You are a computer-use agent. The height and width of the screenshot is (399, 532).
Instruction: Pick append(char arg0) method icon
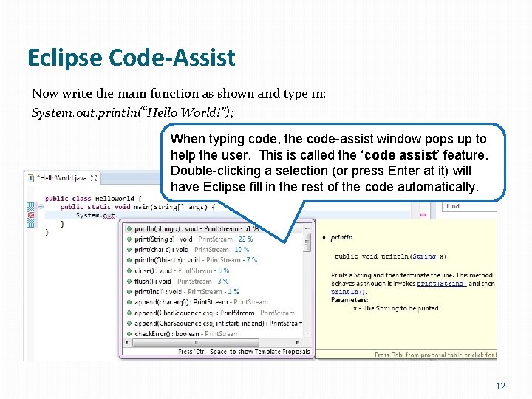pos(129,302)
